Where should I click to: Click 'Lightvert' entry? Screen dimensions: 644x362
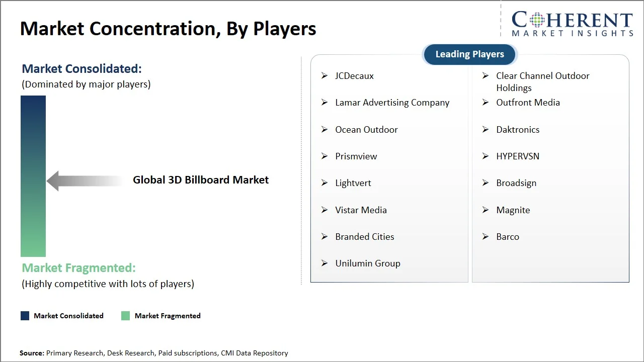(353, 184)
